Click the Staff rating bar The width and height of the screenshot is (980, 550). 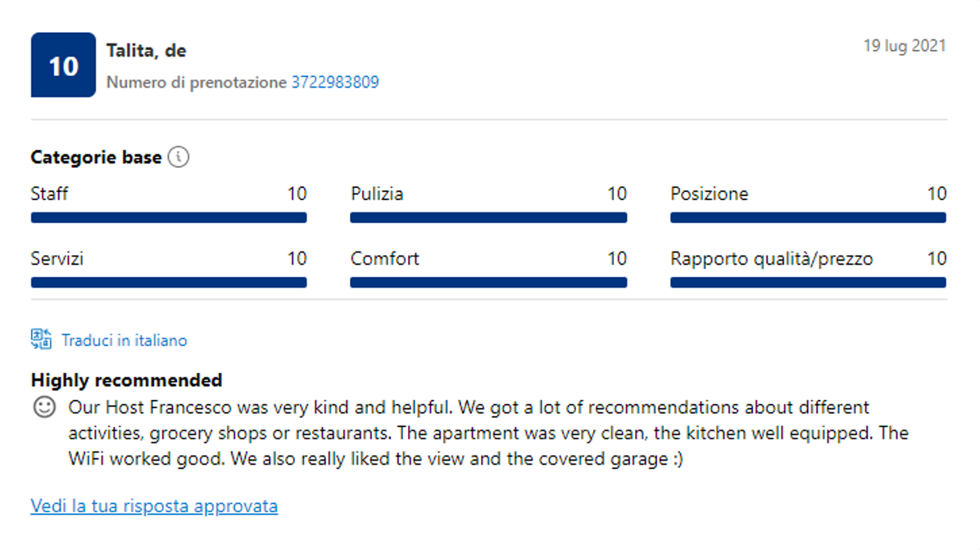169,218
